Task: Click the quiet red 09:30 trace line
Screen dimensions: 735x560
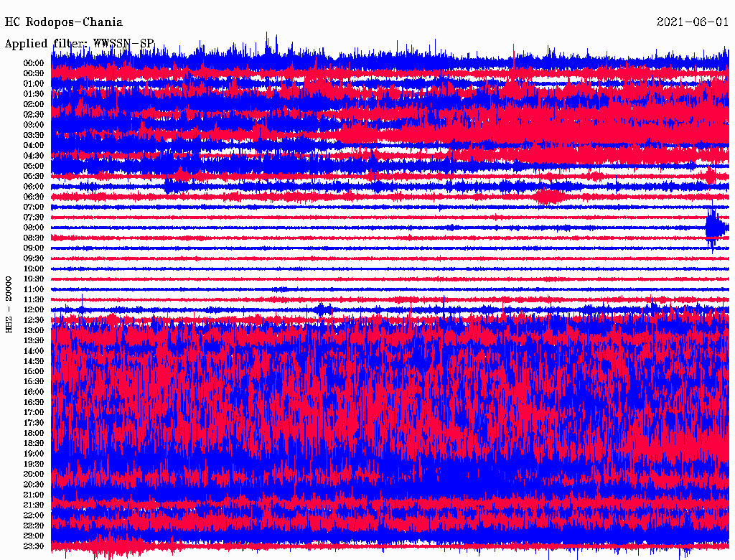Action: [x=388, y=258]
